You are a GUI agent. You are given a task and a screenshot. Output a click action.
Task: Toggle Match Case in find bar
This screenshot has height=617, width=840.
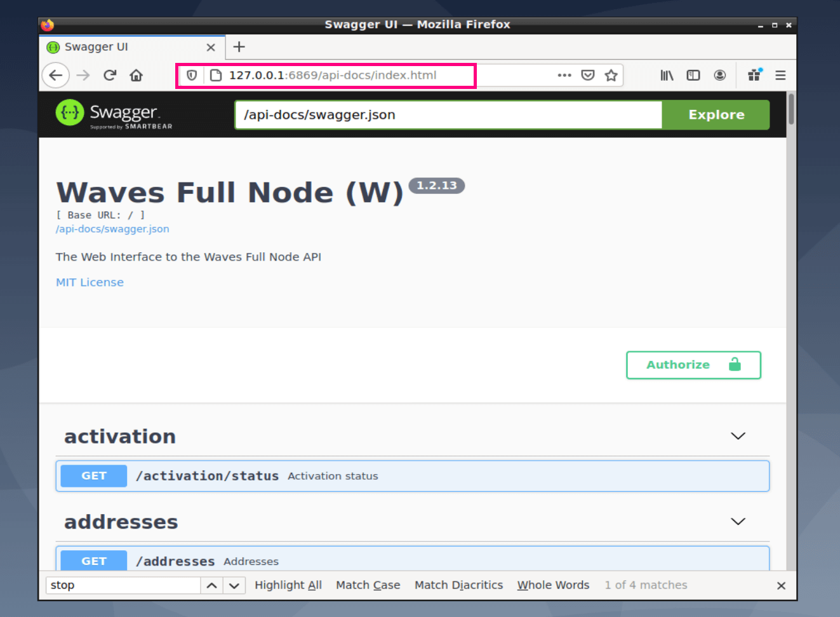click(368, 585)
